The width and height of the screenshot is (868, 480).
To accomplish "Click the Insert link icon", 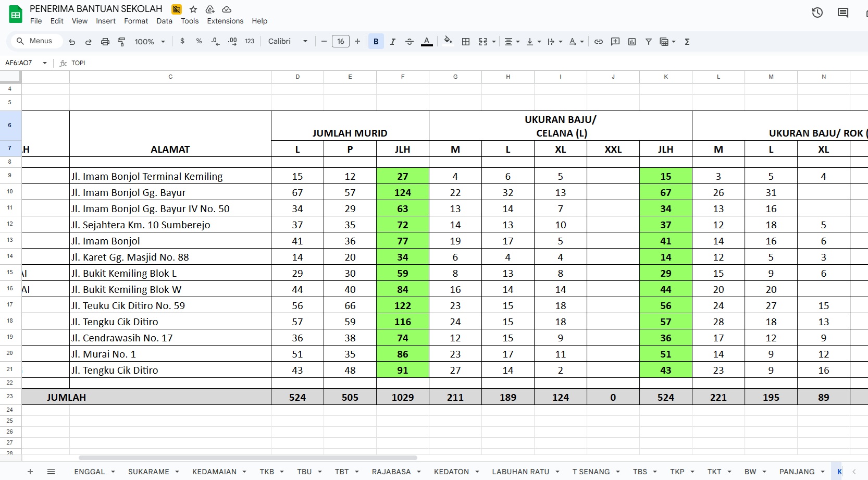I will (x=599, y=42).
